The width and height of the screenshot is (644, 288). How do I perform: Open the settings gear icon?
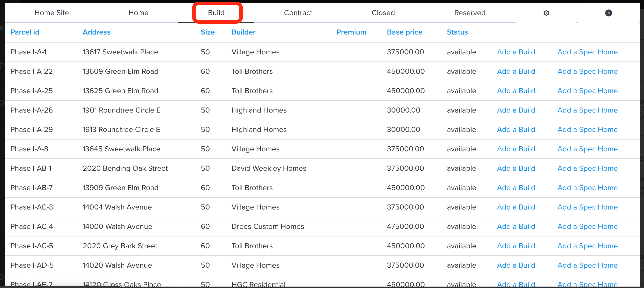(x=546, y=13)
